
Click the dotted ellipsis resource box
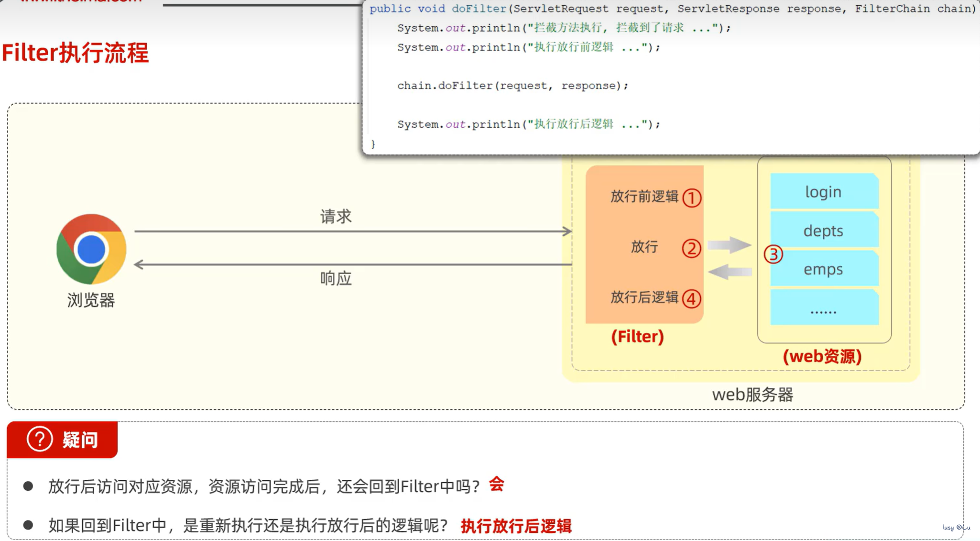pos(824,309)
